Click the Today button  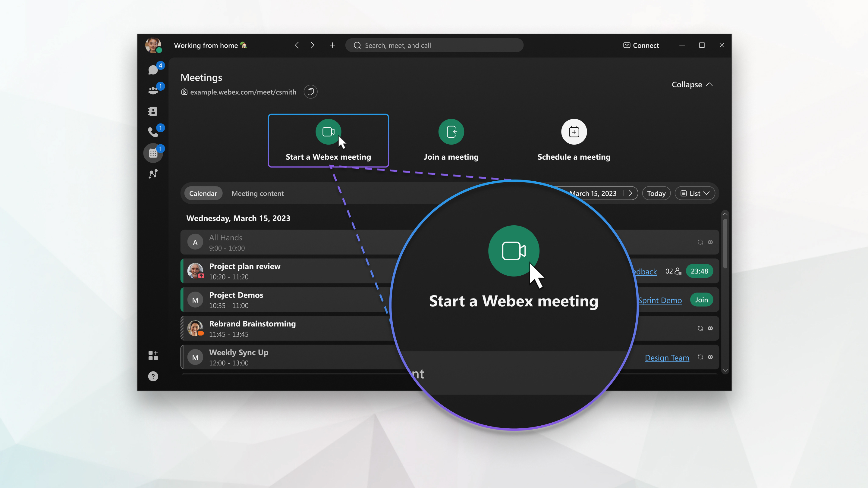[657, 193]
